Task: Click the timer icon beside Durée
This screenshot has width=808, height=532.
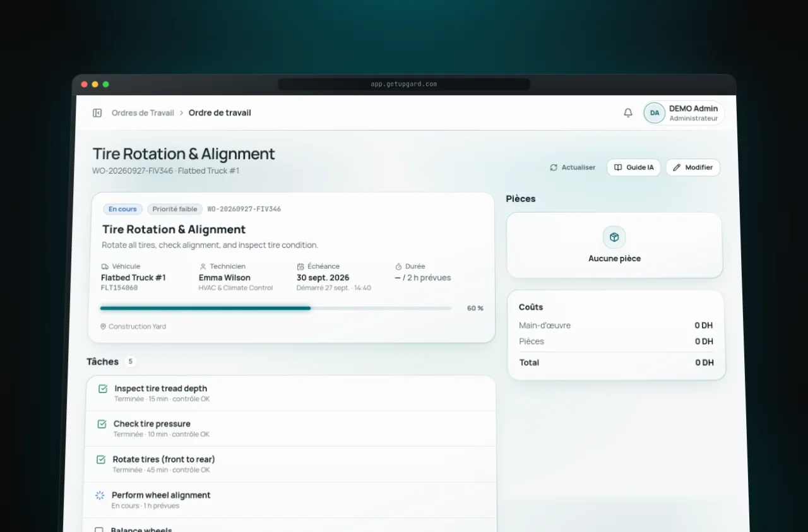Action: (399, 266)
